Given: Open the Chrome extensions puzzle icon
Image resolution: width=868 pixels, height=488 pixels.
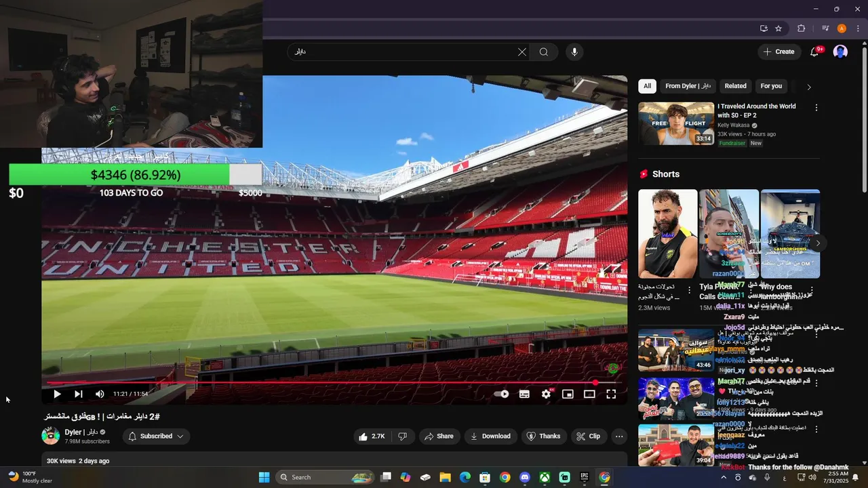Looking at the screenshot, I should pyautogui.click(x=802, y=28).
